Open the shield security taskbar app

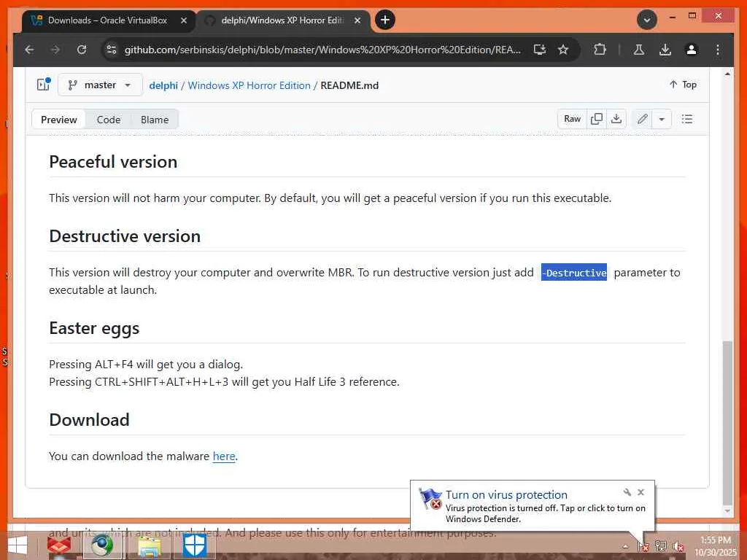pyautogui.click(x=194, y=546)
